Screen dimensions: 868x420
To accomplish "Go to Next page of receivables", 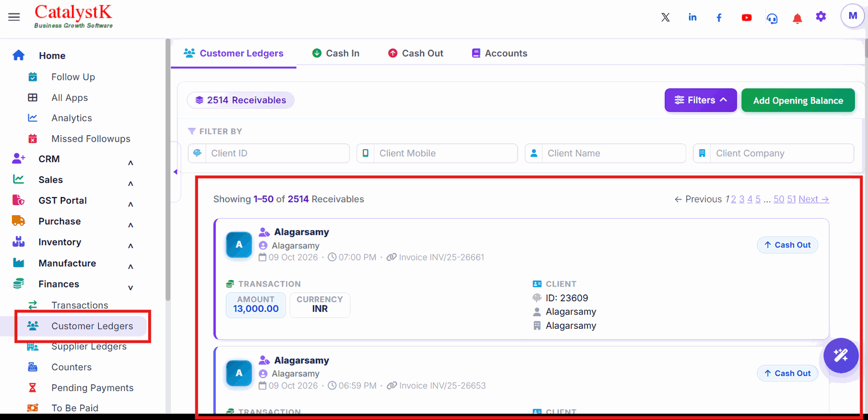I will tap(814, 199).
